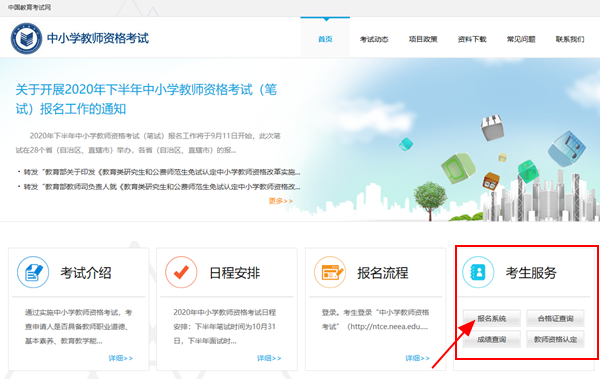
Task: Open 详细>> under 报名流程
Action: [x=417, y=358]
